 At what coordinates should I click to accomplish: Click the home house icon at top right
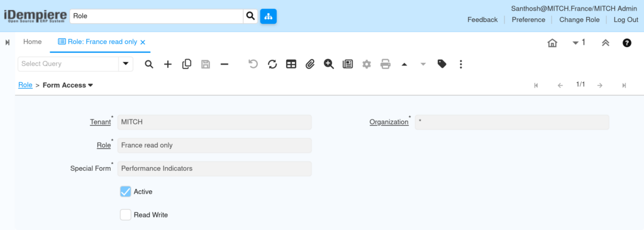pos(552,43)
